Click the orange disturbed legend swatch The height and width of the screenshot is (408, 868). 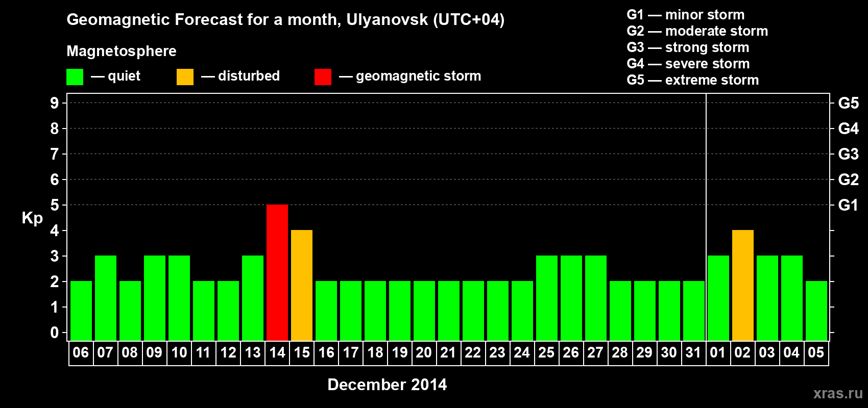coord(185,77)
